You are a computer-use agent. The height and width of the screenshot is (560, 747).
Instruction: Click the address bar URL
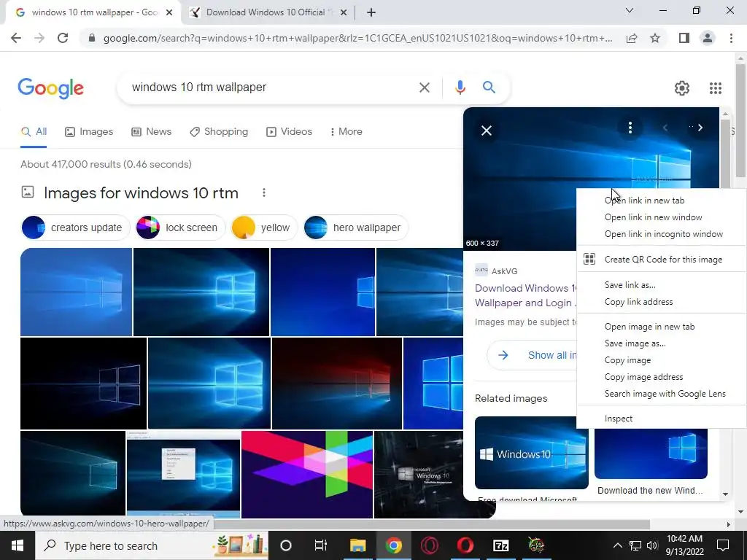[357, 38]
